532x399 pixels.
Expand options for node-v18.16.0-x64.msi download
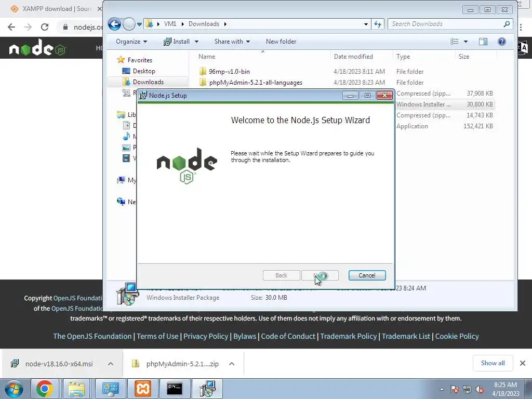(111, 364)
